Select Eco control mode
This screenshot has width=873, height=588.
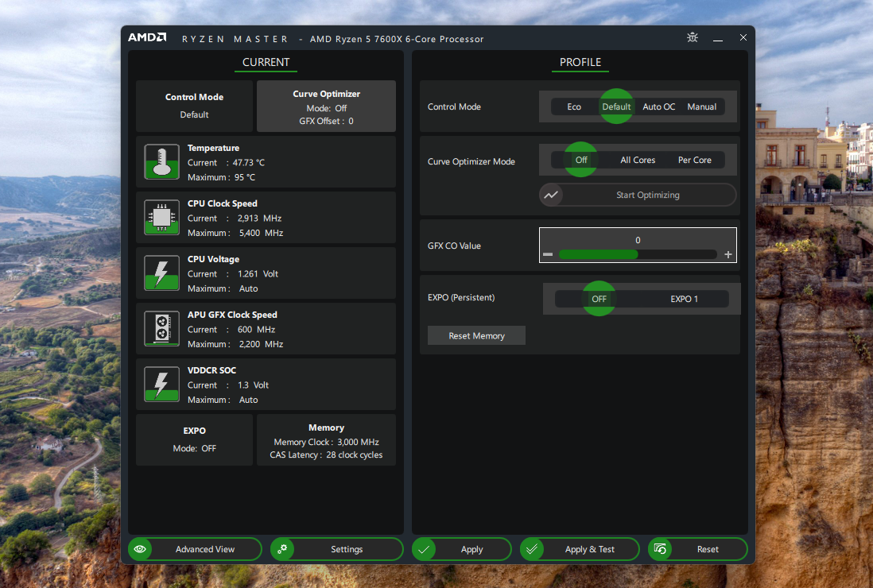[x=574, y=106]
